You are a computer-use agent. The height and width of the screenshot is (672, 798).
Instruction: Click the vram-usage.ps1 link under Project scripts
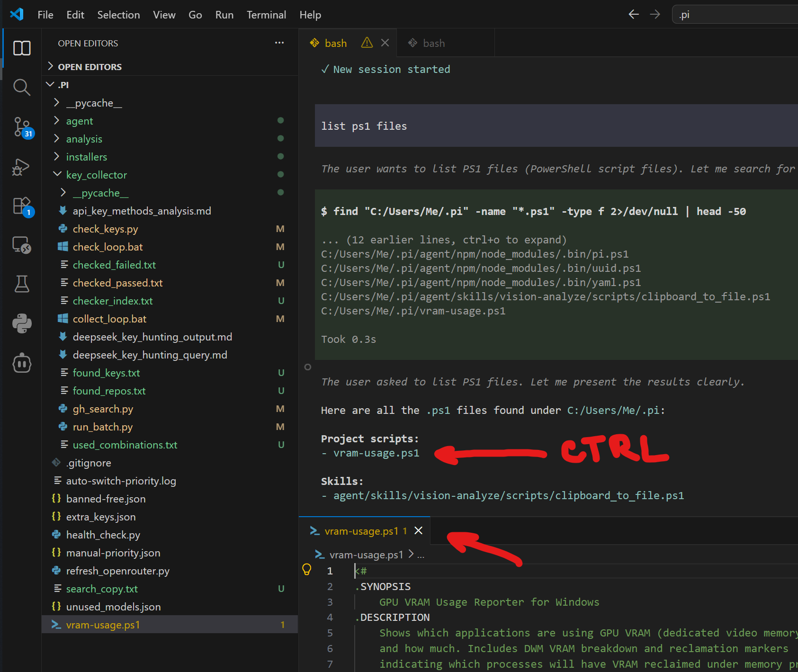click(377, 453)
